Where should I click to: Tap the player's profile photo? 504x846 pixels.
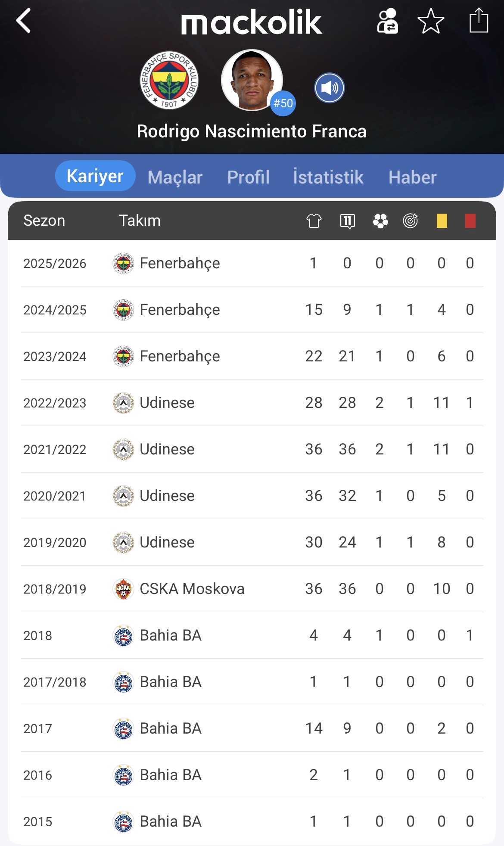(x=252, y=80)
